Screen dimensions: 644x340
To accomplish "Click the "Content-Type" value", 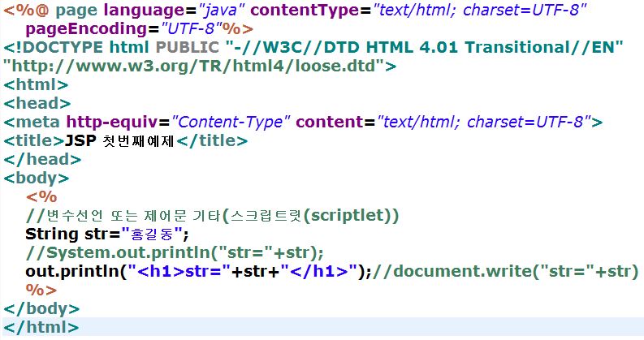I will point(231,123).
